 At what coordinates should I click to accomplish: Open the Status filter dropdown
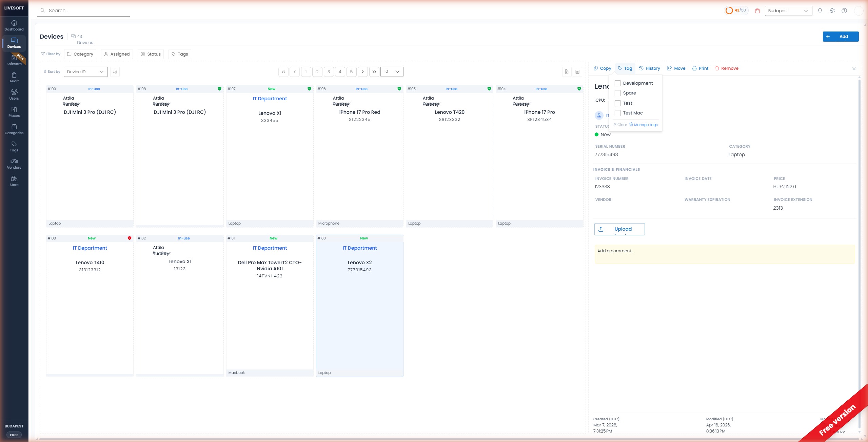pyautogui.click(x=151, y=54)
